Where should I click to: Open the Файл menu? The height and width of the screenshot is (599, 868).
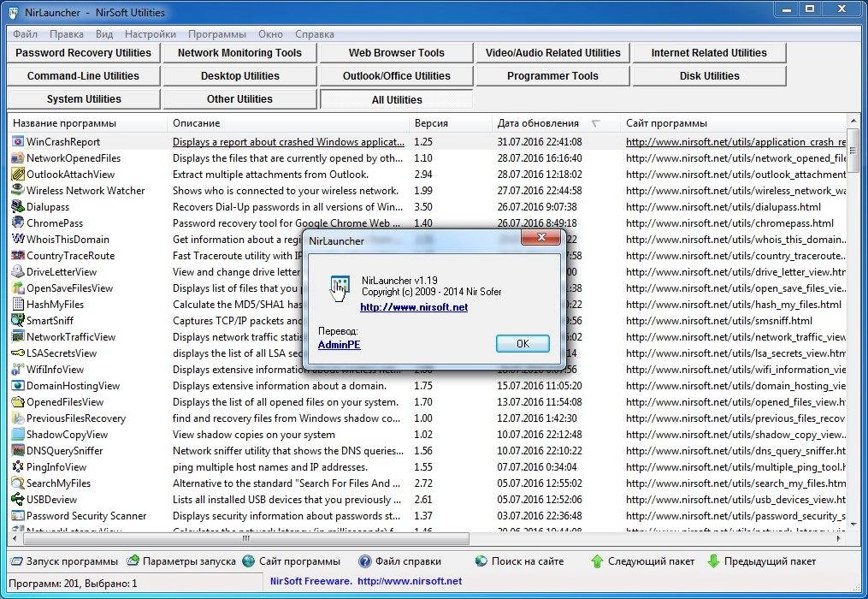(25, 34)
